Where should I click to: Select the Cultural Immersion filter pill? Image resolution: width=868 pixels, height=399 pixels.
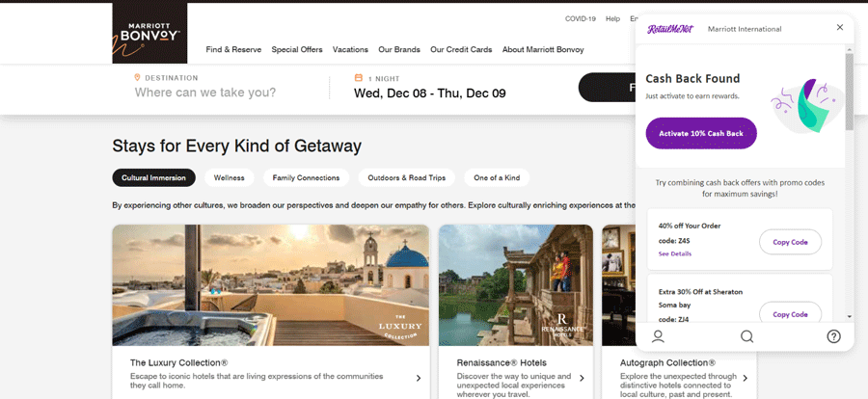[154, 177]
